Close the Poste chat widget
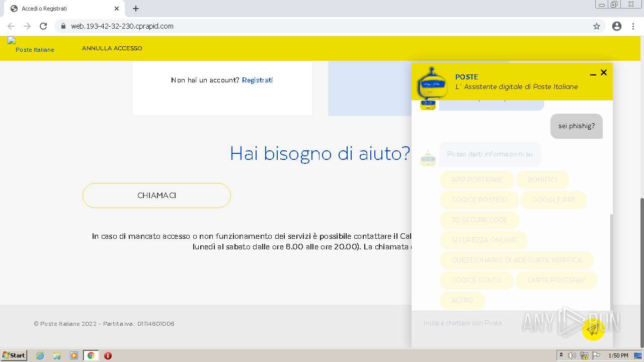 click(604, 72)
